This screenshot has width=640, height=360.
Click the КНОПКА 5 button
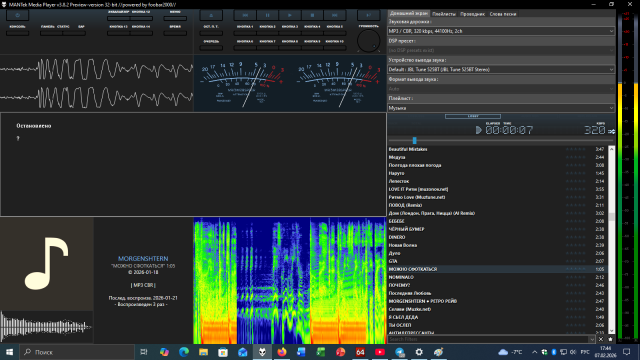(335, 33)
